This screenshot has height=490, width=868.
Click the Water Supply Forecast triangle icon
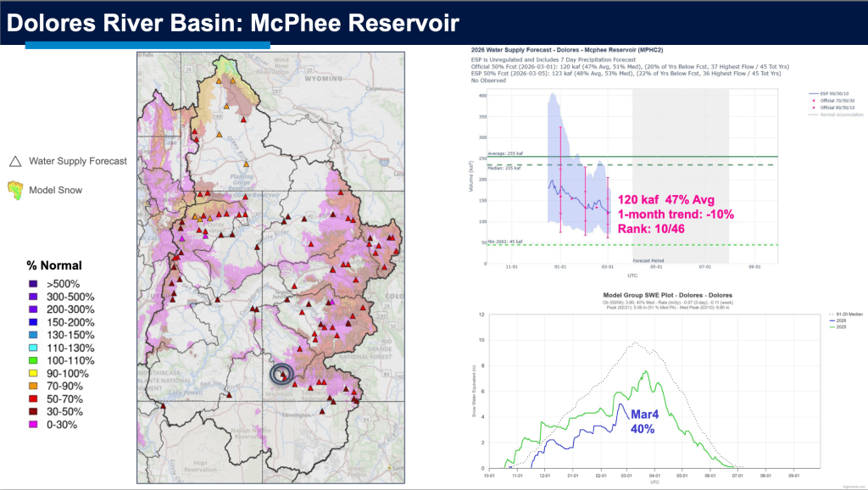[x=16, y=161]
